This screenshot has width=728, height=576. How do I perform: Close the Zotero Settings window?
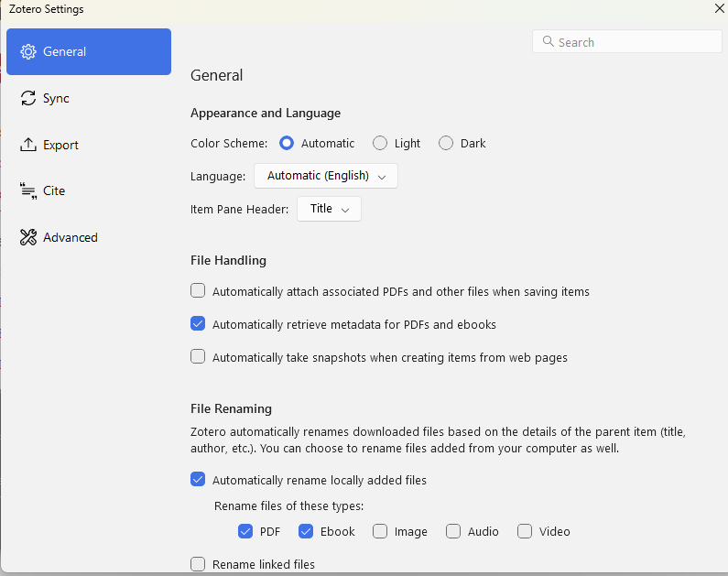click(x=719, y=8)
